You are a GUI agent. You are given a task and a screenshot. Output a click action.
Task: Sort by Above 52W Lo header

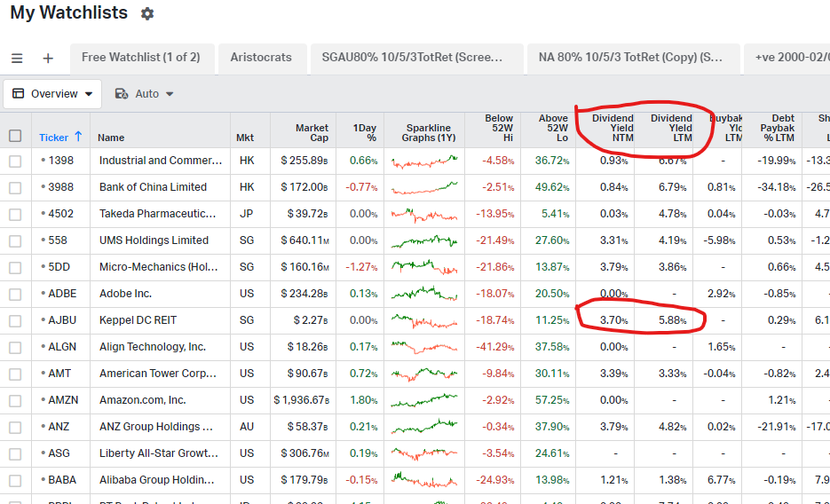(x=553, y=128)
